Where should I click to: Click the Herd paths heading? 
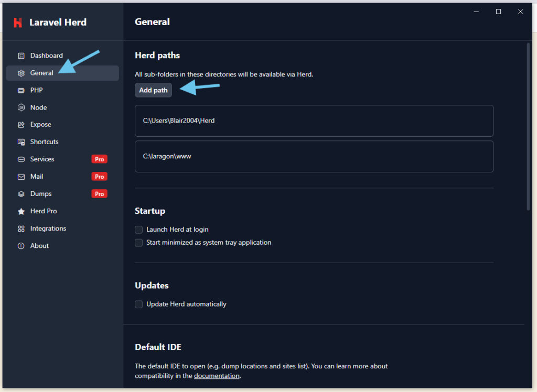click(157, 56)
